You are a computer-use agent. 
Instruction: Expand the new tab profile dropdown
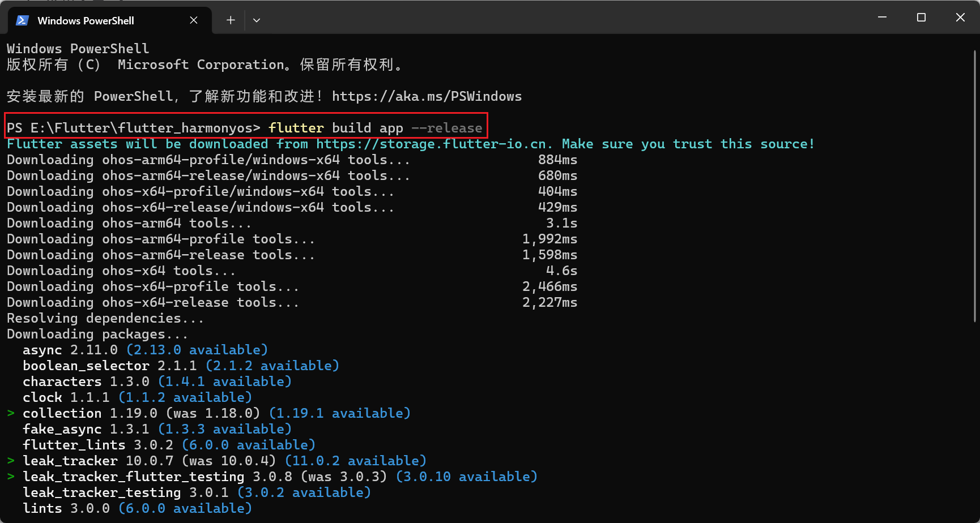(x=257, y=20)
